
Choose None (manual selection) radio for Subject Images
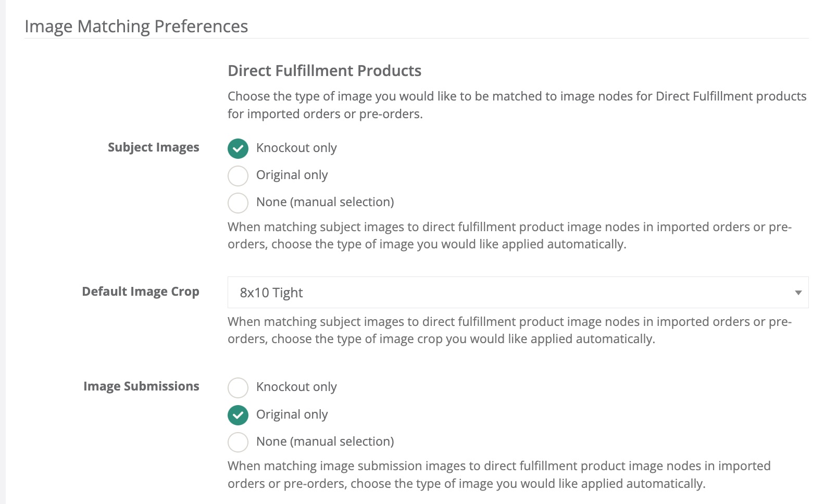pos(238,203)
